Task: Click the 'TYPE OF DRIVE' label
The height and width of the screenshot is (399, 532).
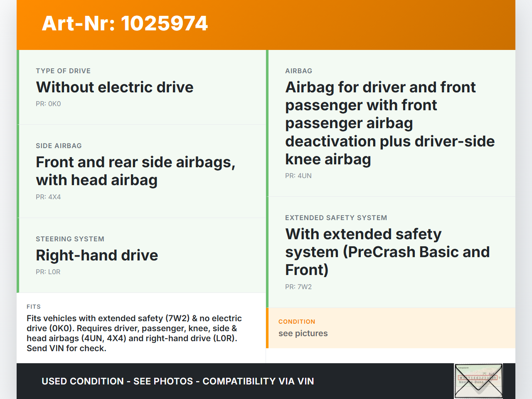Action: pyautogui.click(x=63, y=71)
